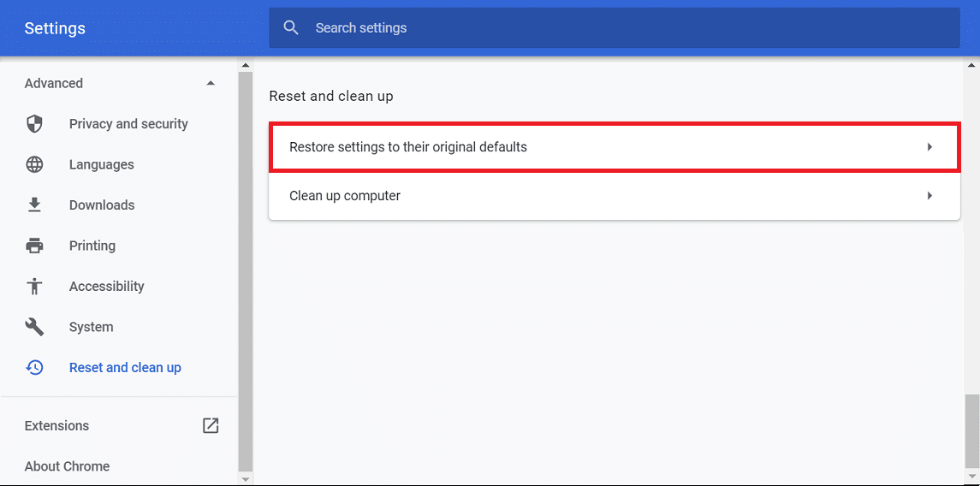Click the Reset and clean up clock icon
This screenshot has width=980, height=486.
(x=34, y=368)
